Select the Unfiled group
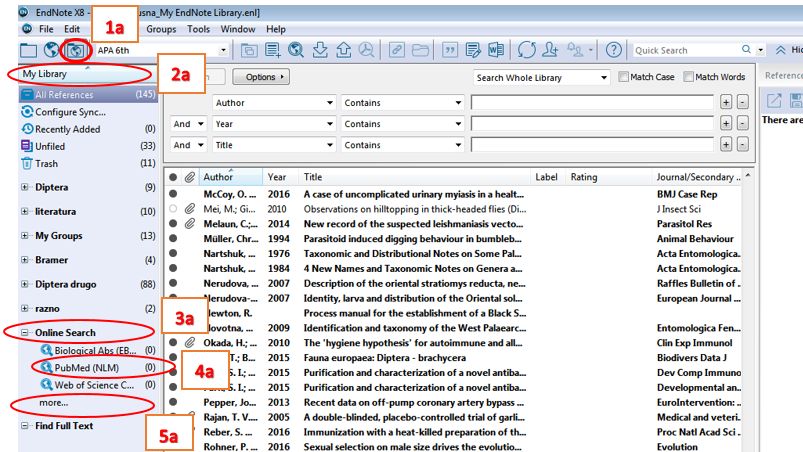This screenshot has height=452, width=803. (50, 146)
